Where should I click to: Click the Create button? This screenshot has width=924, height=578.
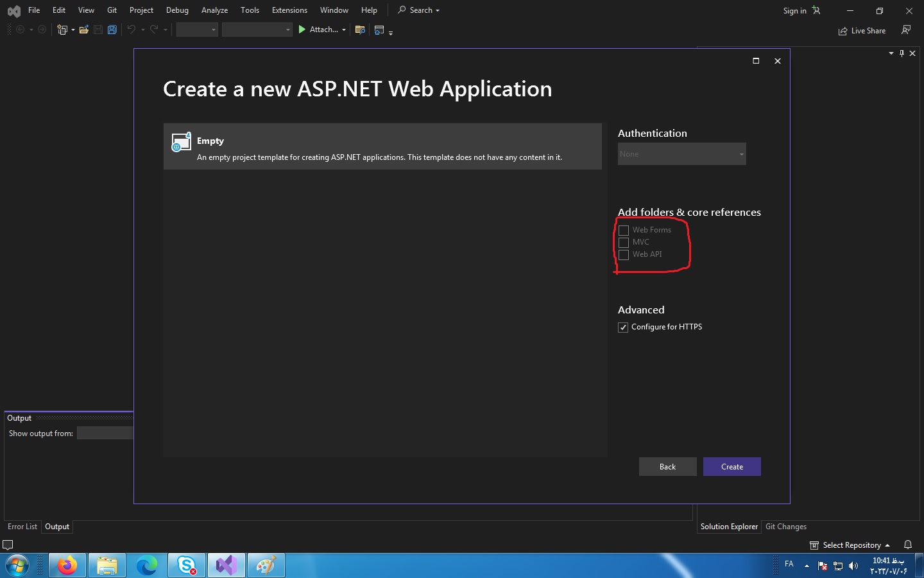tap(732, 467)
